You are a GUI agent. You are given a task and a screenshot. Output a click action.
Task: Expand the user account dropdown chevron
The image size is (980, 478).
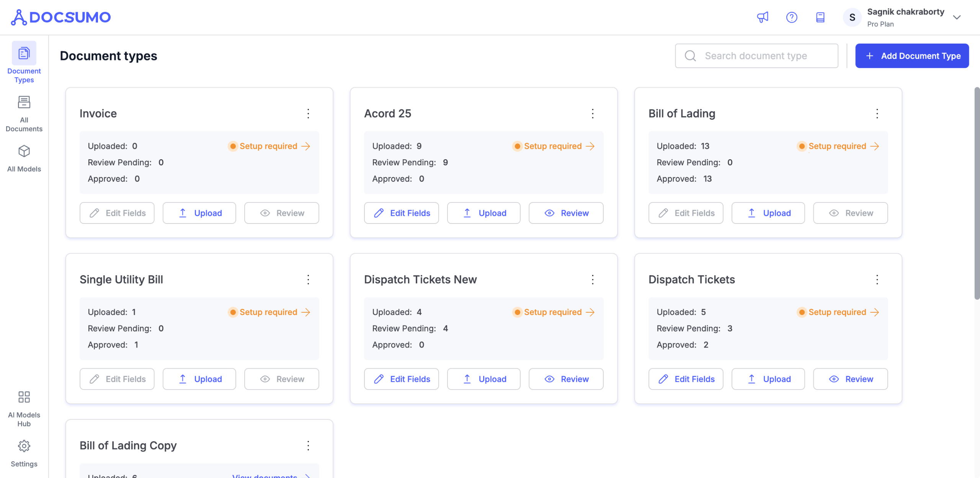coord(957,17)
